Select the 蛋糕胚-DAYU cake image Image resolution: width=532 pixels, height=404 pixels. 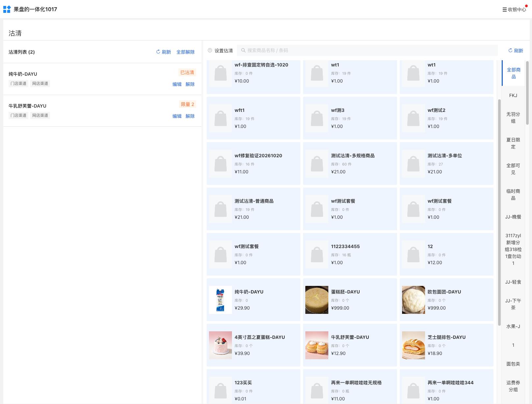317,300
